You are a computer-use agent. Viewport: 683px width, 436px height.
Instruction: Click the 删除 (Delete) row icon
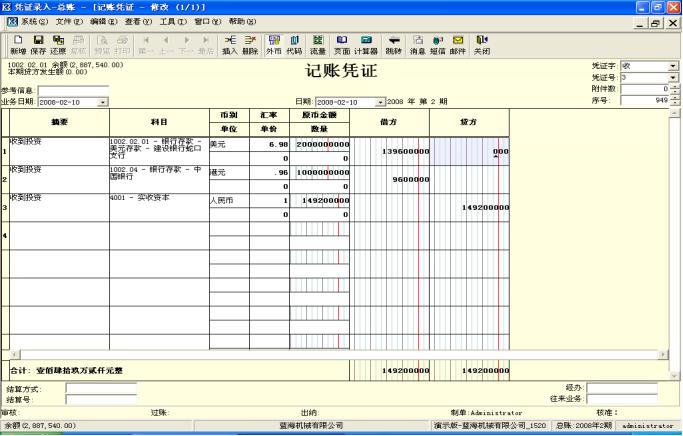(250, 45)
